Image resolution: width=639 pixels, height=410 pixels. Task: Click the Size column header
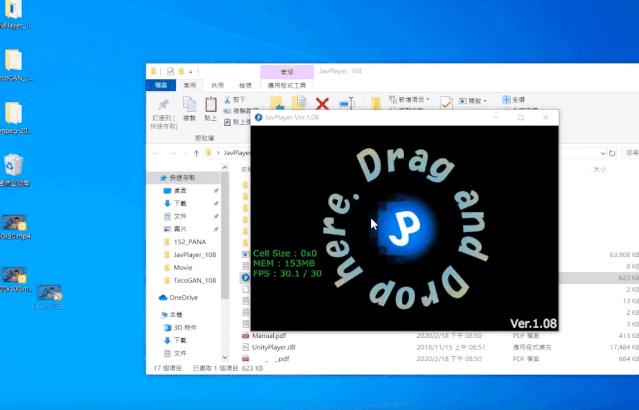pos(599,170)
